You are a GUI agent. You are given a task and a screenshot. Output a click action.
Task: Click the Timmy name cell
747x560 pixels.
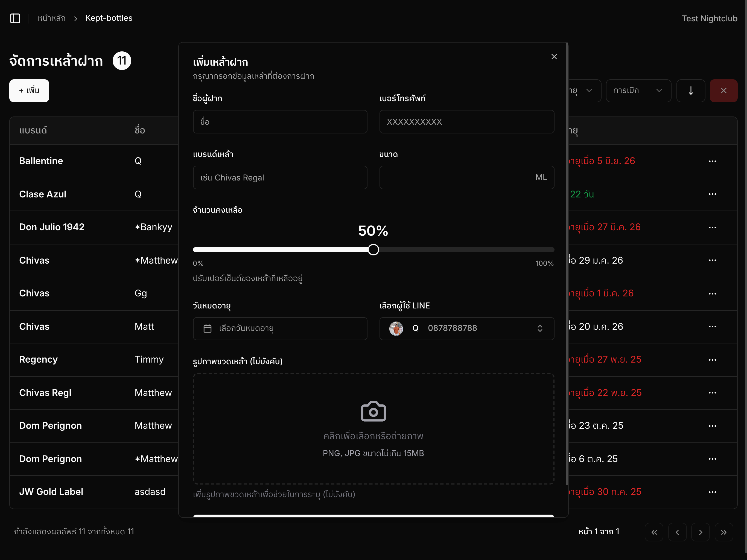pyautogui.click(x=149, y=359)
